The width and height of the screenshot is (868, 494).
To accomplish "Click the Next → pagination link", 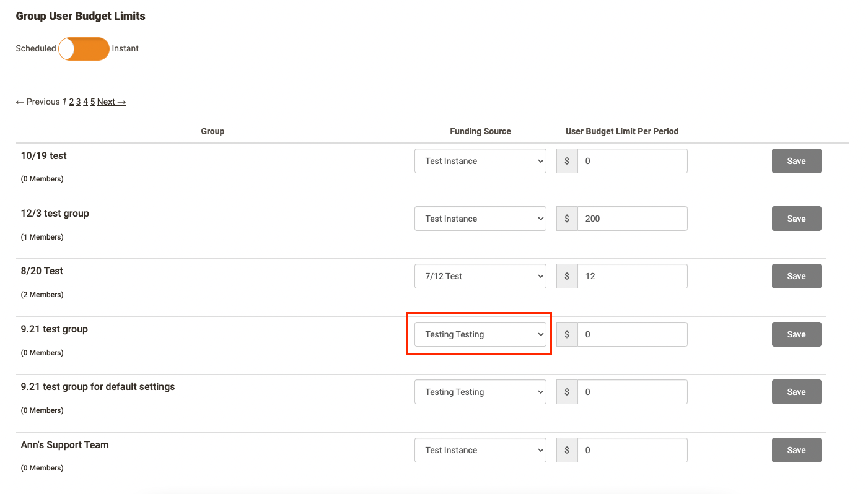I will (112, 102).
